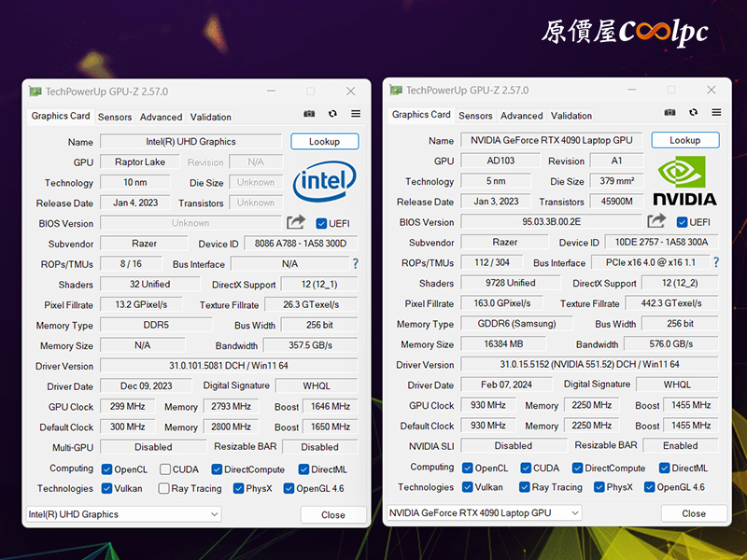Click Bus Interface question mark in NVIDIA window
Screen dimensions: 747x560
pos(715,262)
